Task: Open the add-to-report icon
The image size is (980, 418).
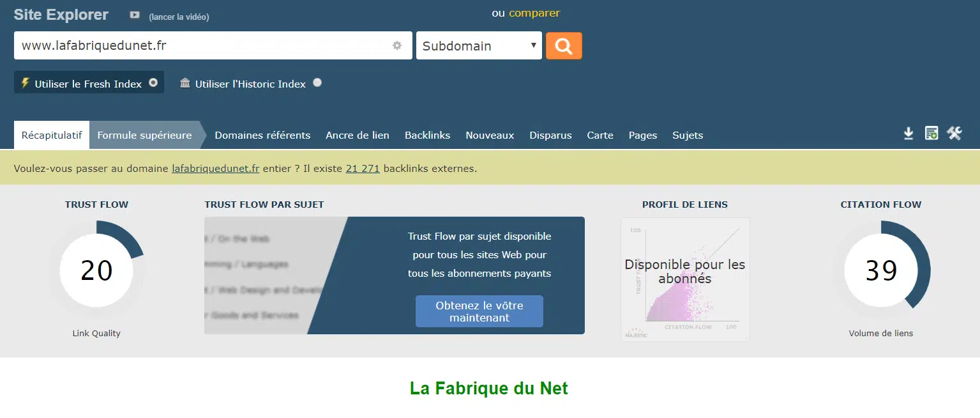Action: click(931, 133)
